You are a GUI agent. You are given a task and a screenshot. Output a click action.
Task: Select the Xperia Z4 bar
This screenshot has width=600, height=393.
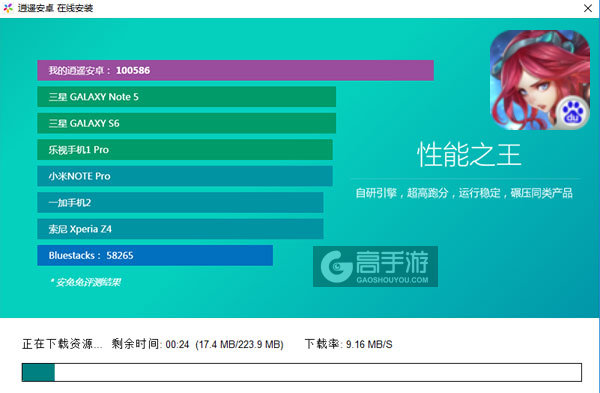pos(180,229)
